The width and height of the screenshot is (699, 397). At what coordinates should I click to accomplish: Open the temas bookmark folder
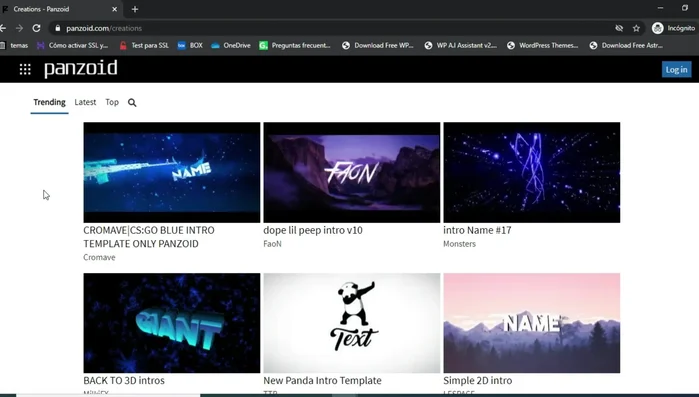tap(14, 45)
